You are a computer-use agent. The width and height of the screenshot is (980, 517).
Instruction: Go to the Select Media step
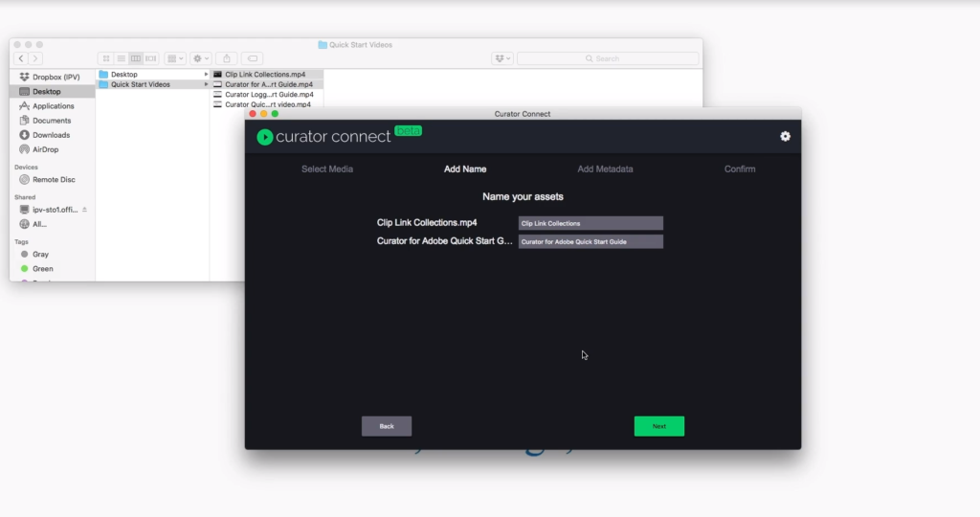pos(327,169)
